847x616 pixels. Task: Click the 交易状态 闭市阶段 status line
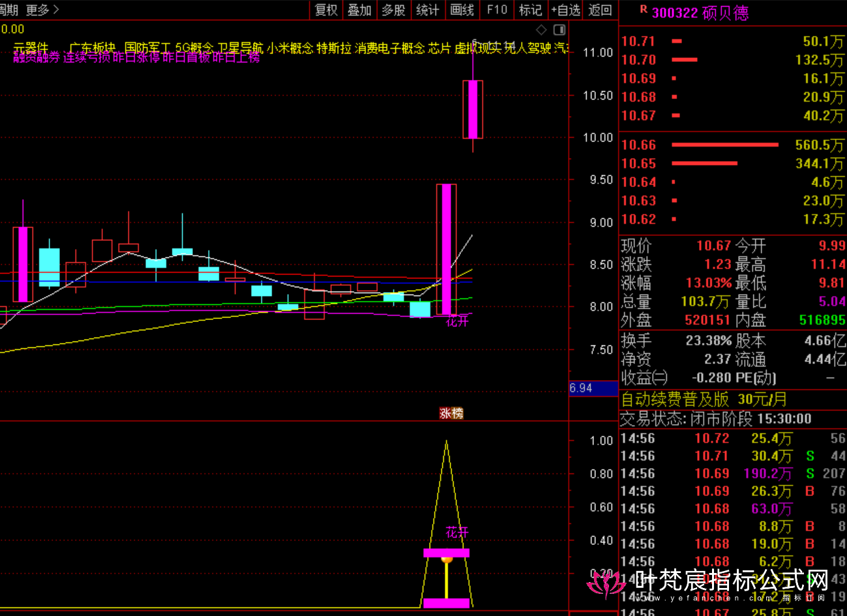coord(716,418)
